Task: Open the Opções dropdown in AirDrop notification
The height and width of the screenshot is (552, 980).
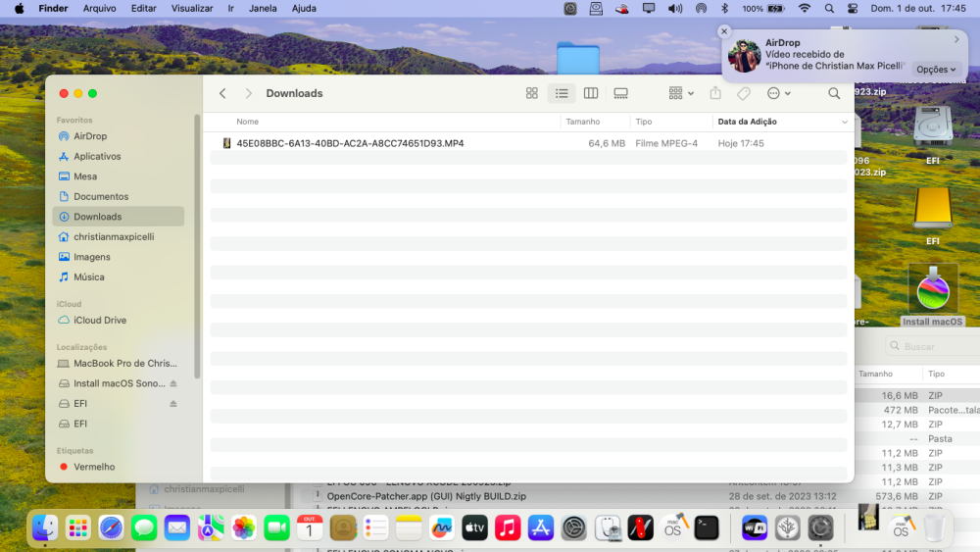Action: (936, 70)
